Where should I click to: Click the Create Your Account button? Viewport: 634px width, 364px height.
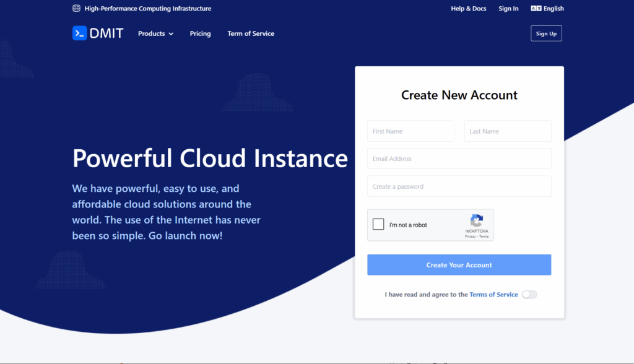459,265
